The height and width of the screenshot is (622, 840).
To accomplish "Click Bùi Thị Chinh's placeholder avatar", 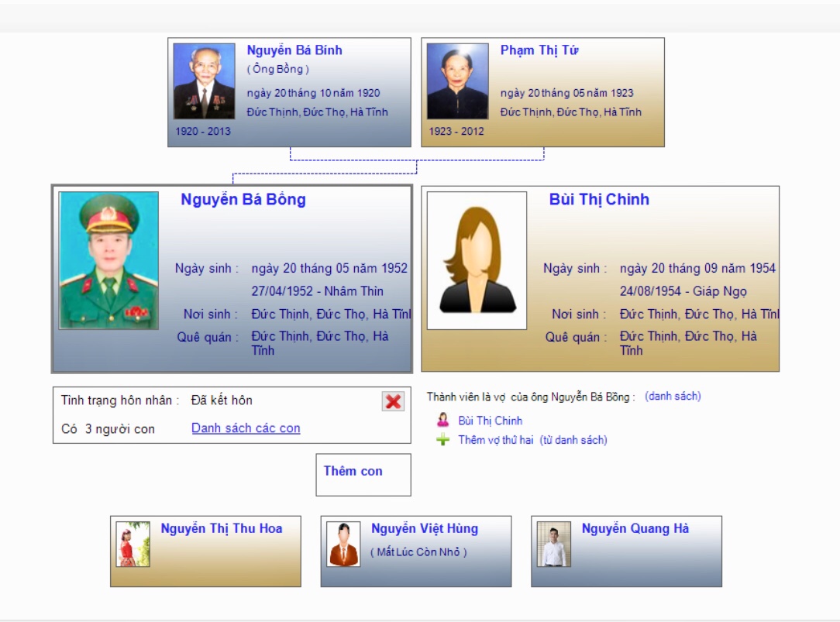I will [477, 260].
